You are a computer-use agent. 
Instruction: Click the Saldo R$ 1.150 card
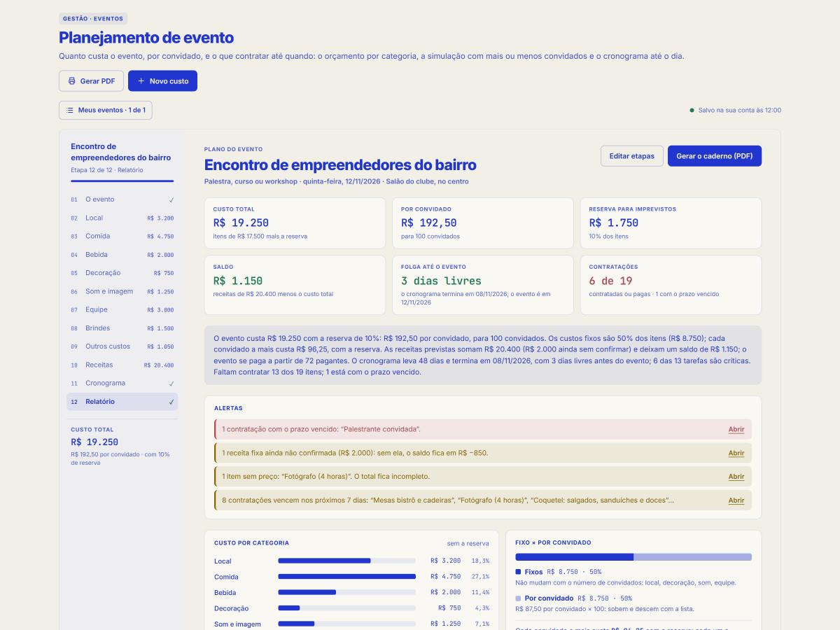coord(295,285)
